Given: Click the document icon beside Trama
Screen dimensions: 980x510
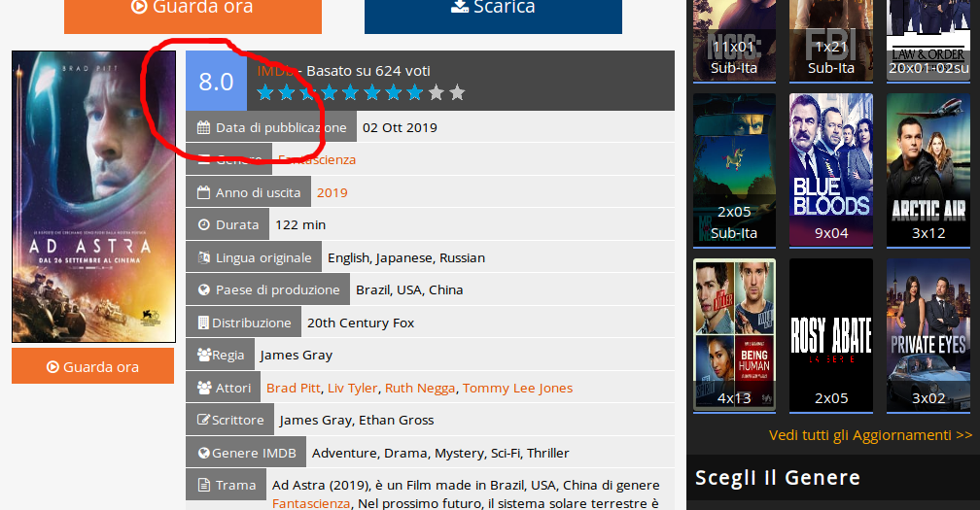Looking at the screenshot, I should tap(203, 485).
